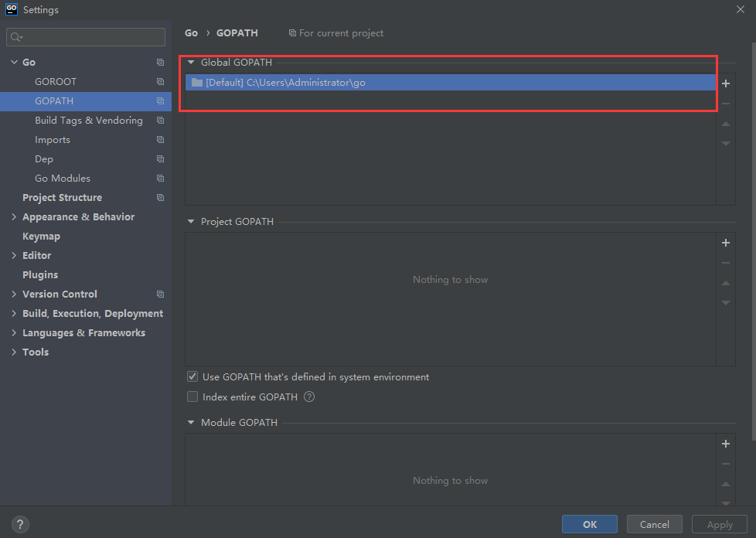This screenshot has width=756, height=538.
Task: Click the remove button for Module GOPATH
Action: point(726,465)
